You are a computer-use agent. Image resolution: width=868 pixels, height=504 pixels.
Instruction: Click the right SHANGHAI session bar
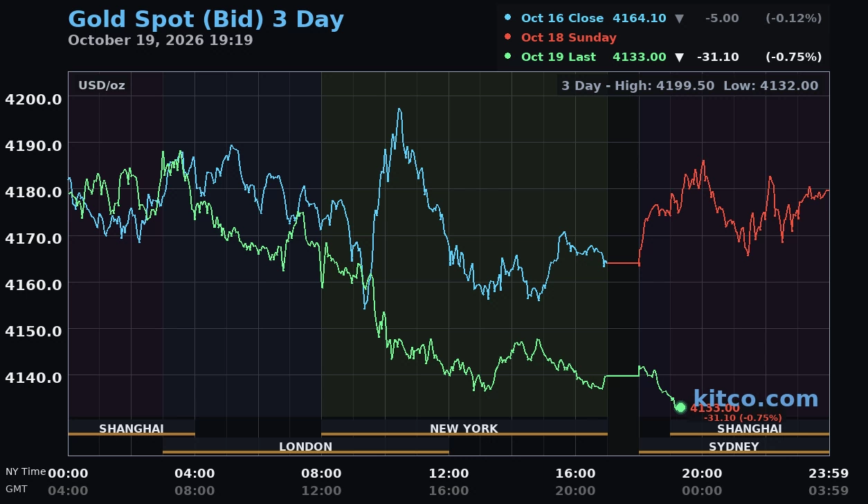(750, 429)
